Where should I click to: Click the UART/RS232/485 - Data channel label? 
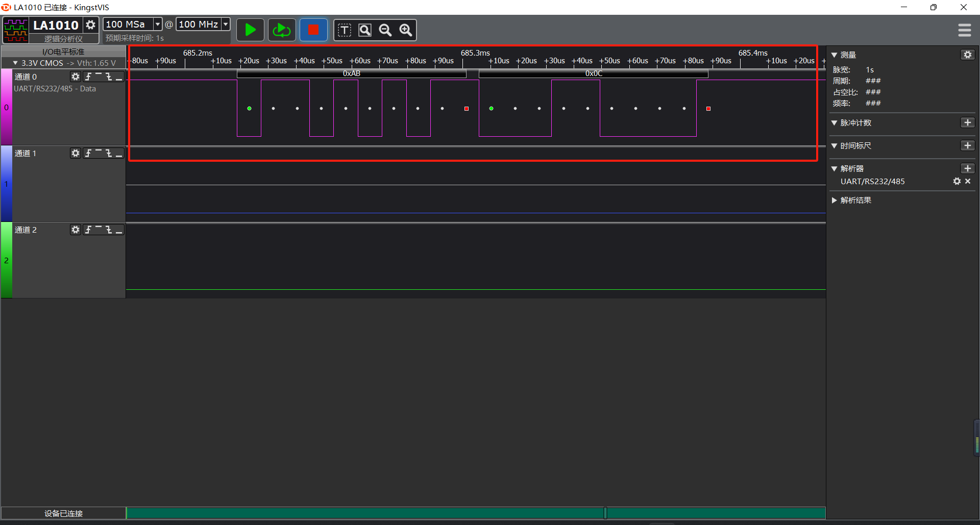pos(55,89)
